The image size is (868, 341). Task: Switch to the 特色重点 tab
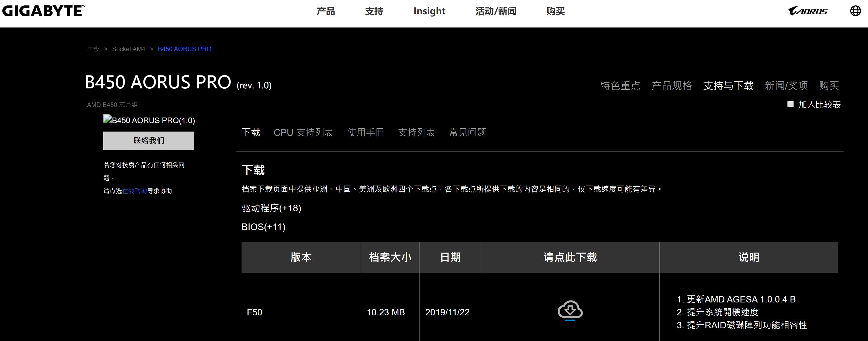[620, 86]
